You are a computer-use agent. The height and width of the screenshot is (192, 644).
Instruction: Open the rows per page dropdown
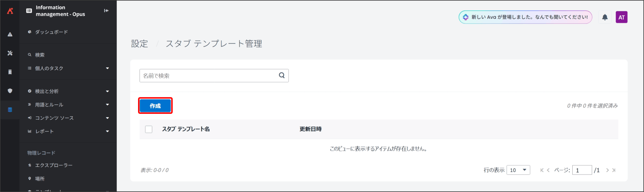coord(518,170)
